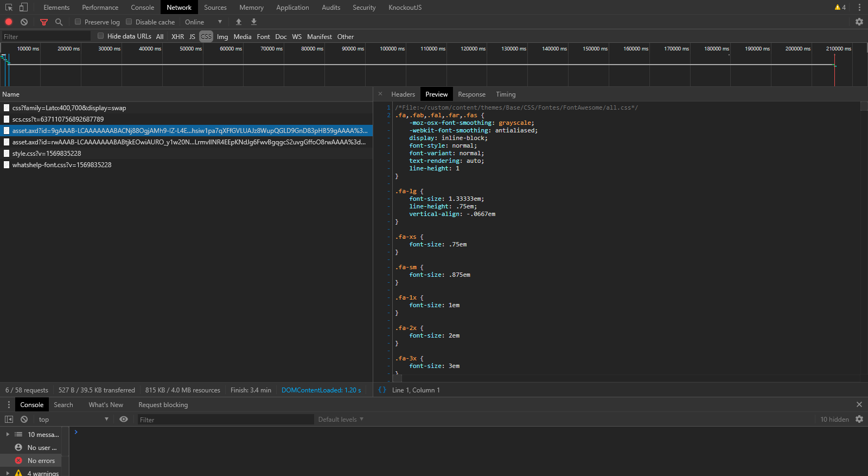Switch to the Response tab

tap(471, 94)
